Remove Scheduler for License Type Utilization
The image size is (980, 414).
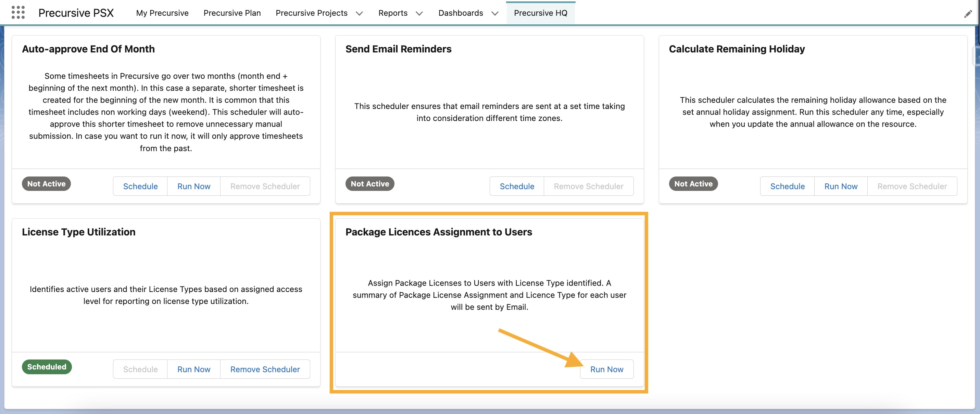point(265,369)
